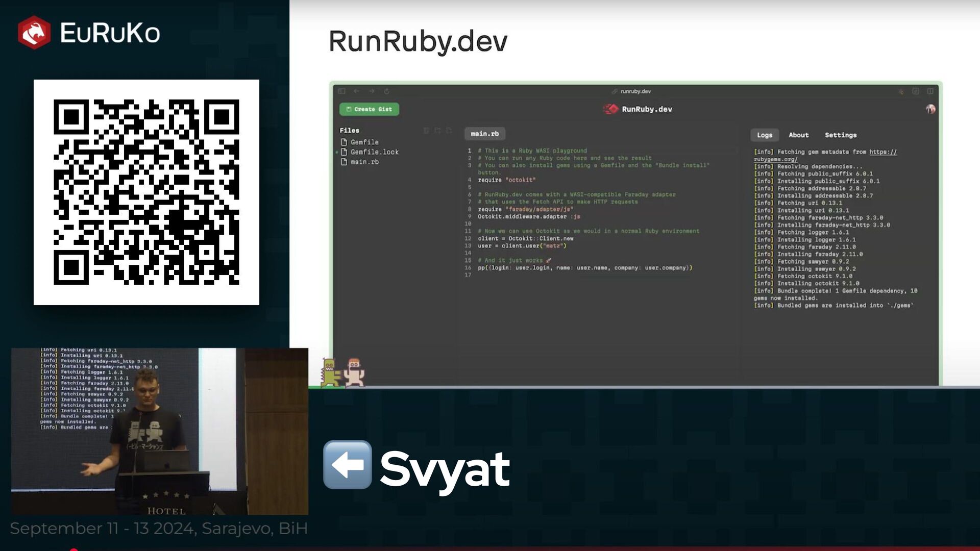The width and height of the screenshot is (980, 551).
Task: Open the Gemfile in the file list
Action: pos(364,142)
